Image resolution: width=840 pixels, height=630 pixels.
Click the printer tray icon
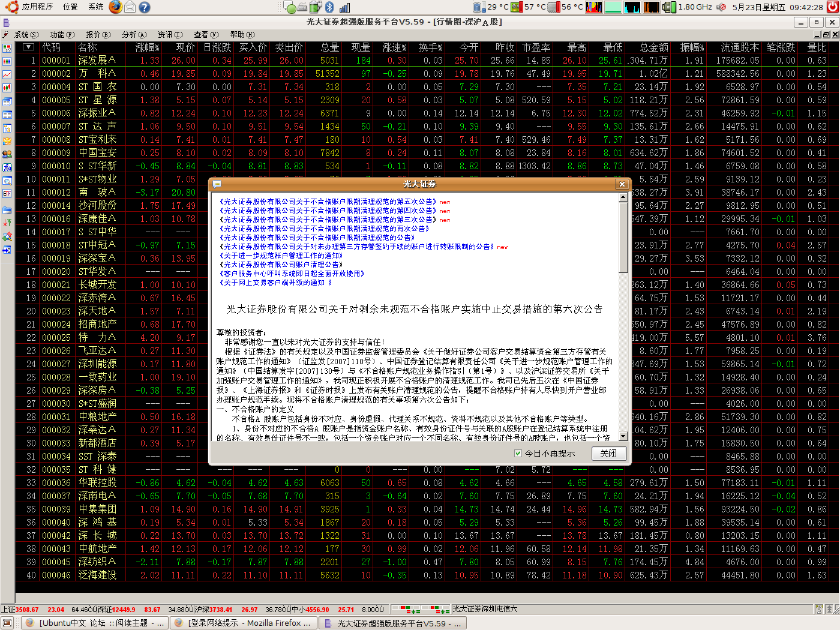tap(302, 7)
